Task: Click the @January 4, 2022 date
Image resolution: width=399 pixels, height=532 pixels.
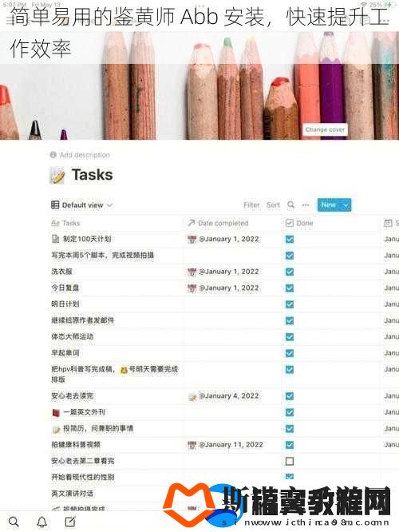Action: 229,396
